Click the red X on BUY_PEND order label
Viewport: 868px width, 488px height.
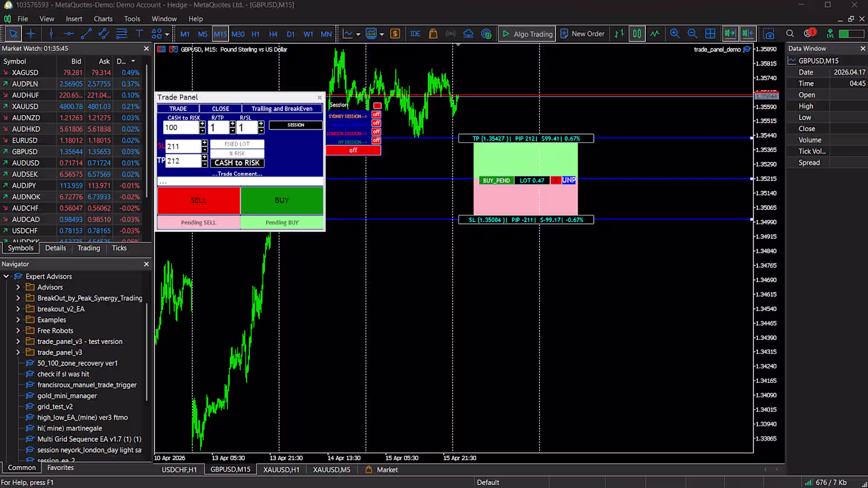click(x=556, y=180)
